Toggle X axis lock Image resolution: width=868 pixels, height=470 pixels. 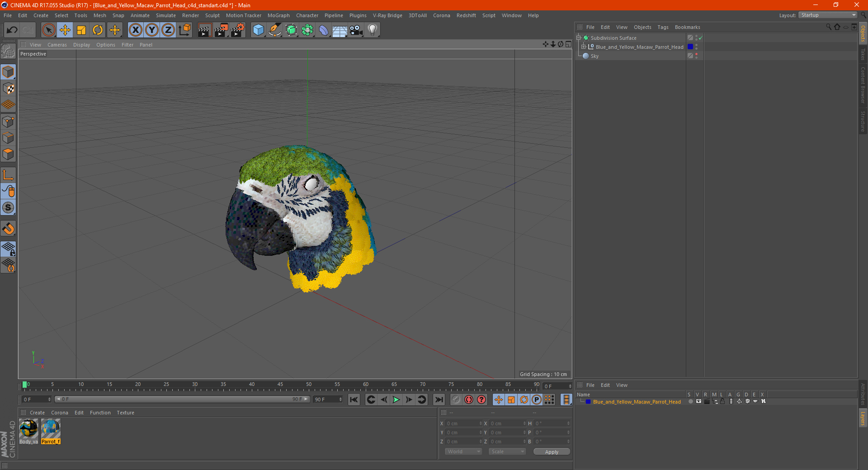tap(135, 30)
